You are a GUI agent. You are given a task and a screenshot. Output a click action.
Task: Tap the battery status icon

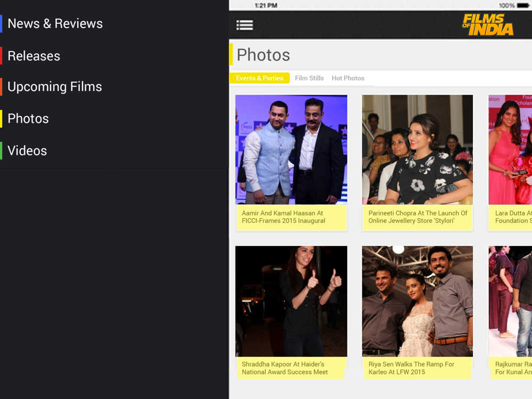point(523,5)
